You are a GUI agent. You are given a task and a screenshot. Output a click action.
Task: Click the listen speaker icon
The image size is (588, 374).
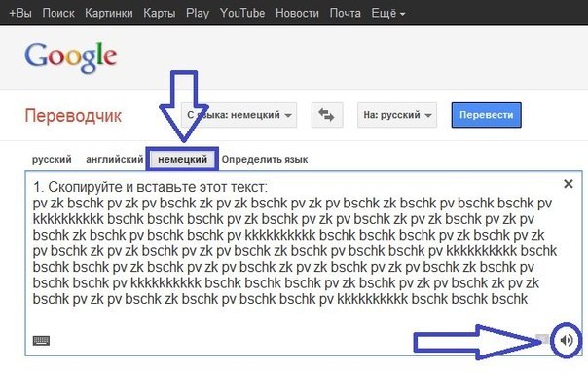pyautogui.click(x=567, y=340)
